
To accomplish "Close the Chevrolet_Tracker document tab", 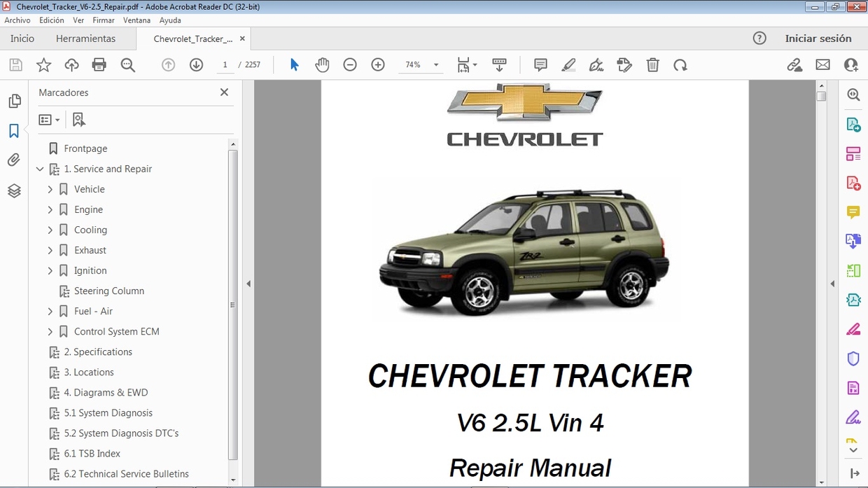I will pyautogui.click(x=242, y=39).
